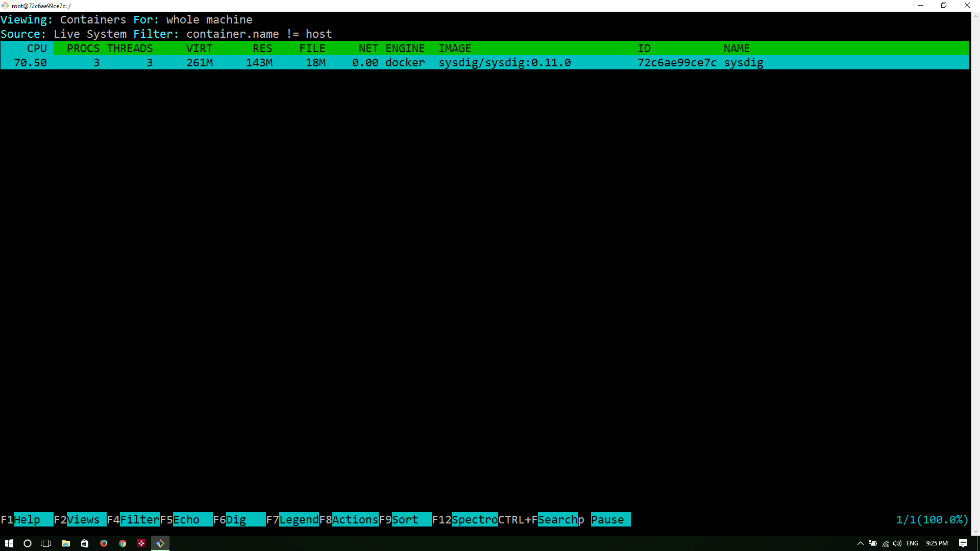Click Windows taskbar search icon
Viewport: 980px width, 551px height.
coord(28,543)
